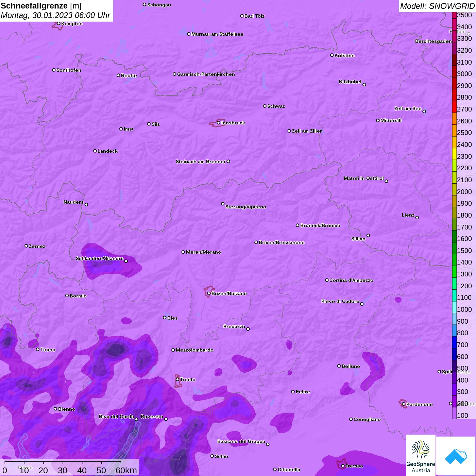
Task: Click the Steinach am Brenner label
Action: [201, 161]
